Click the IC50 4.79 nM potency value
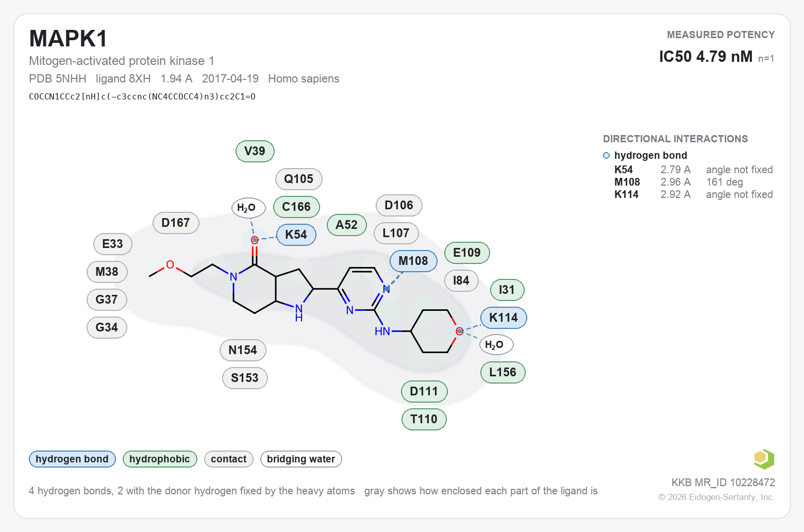This screenshot has height=532, width=804. [706, 57]
